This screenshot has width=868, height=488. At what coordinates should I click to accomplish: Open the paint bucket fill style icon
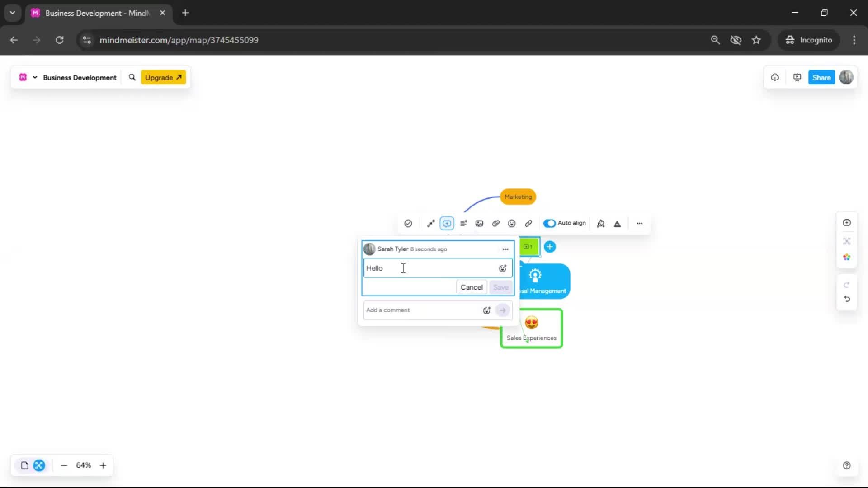(600, 223)
